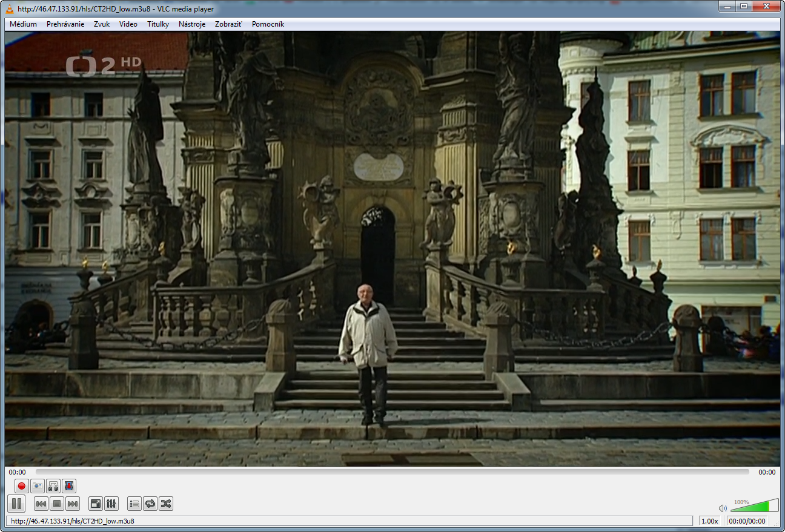Click the 1.00x playback speed indicator
Viewport: 785px width, 532px height.
click(709, 521)
